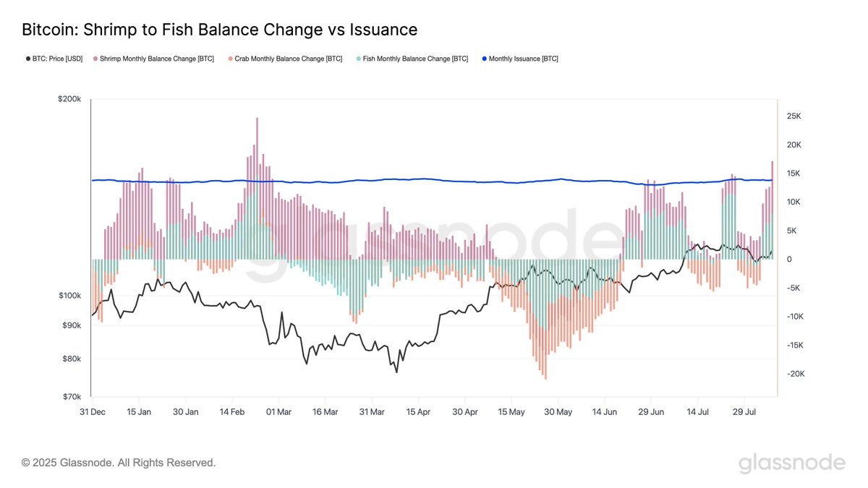Click the teal Fish legend dot
Image resolution: width=868 pixels, height=488 pixels.
click(358, 59)
